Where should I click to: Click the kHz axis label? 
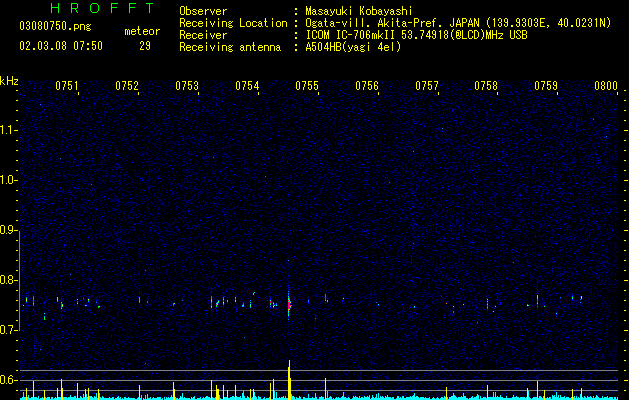click(x=9, y=81)
